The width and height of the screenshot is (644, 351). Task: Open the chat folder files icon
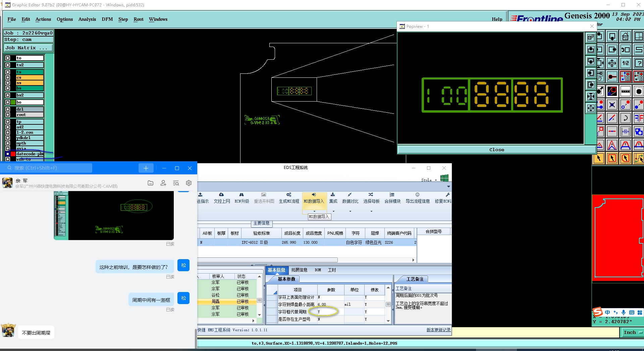(151, 183)
